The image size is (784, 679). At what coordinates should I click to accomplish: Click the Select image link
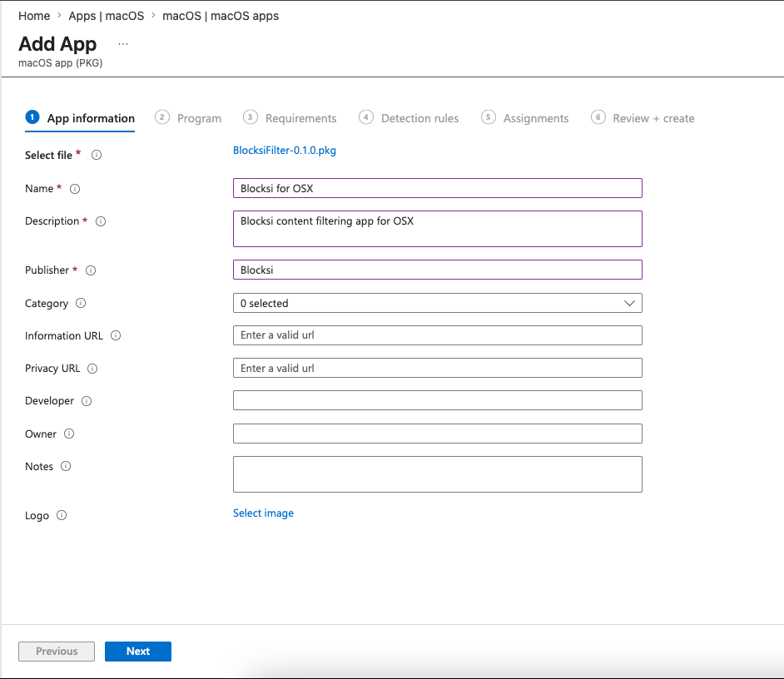[264, 513]
